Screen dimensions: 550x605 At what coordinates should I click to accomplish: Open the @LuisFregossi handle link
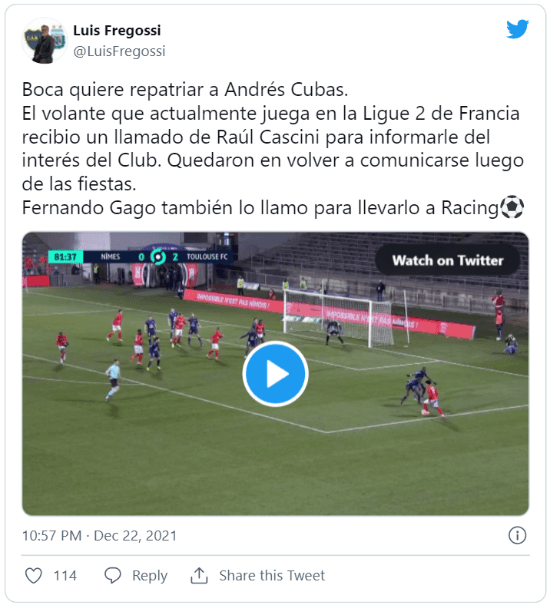tap(119, 51)
